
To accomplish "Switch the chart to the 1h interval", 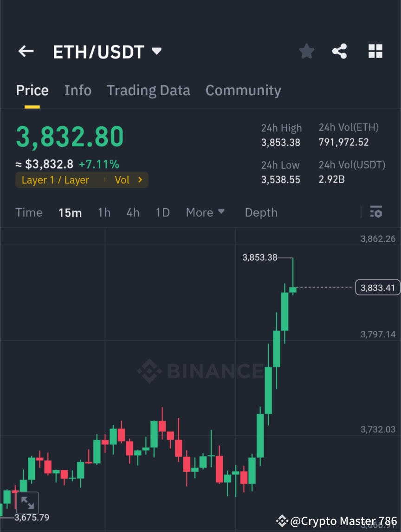I will click(104, 212).
